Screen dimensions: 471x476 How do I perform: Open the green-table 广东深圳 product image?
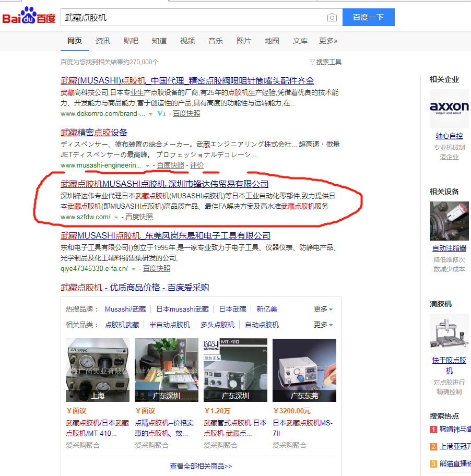click(x=167, y=370)
